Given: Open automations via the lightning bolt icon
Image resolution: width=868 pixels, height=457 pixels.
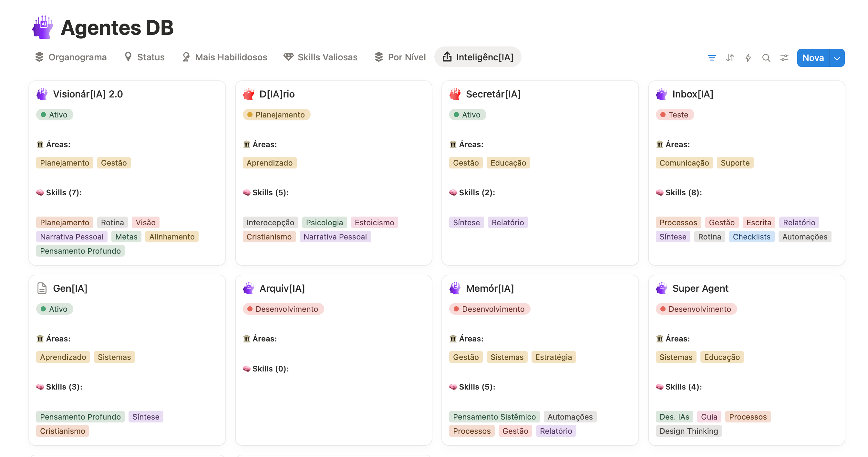Looking at the screenshot, I should 749,57.
